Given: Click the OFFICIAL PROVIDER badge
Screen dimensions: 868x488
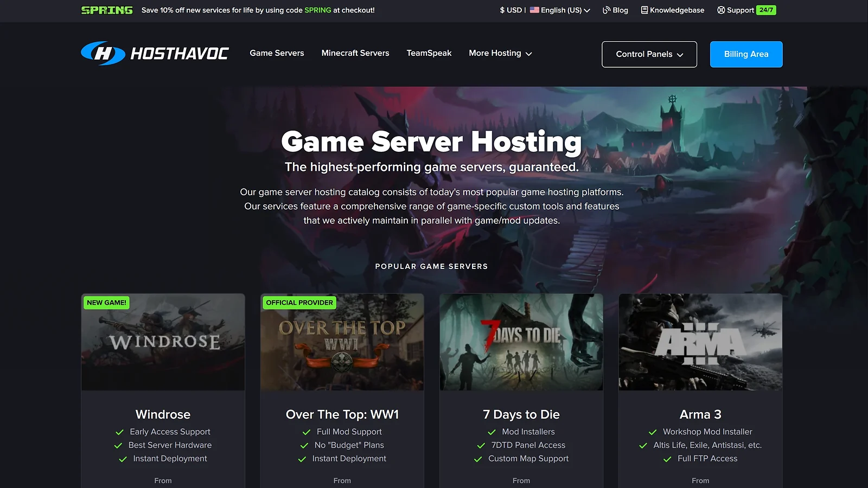Looking at the screenshot, I should tap(299, 303).
